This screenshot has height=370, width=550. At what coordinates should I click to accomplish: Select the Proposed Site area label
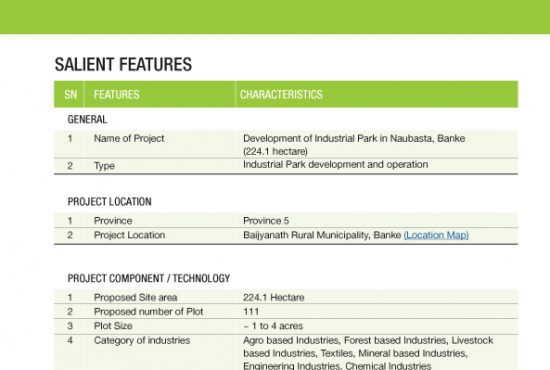pos(135,297)
